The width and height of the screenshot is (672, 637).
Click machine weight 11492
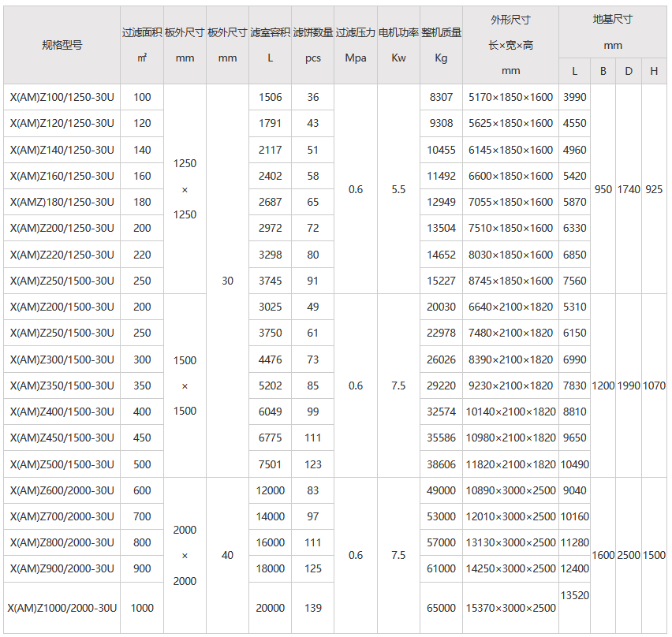coord(441,176)
